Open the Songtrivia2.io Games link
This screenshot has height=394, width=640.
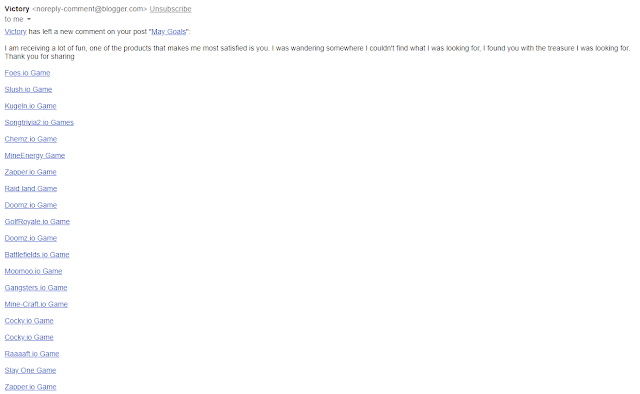pos(39,122)
